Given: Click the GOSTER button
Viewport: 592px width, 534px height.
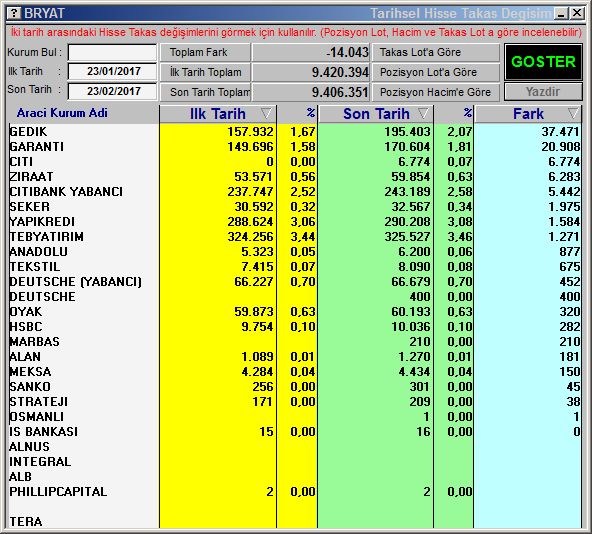Looking at the screenshot, I should coord(543,62).
